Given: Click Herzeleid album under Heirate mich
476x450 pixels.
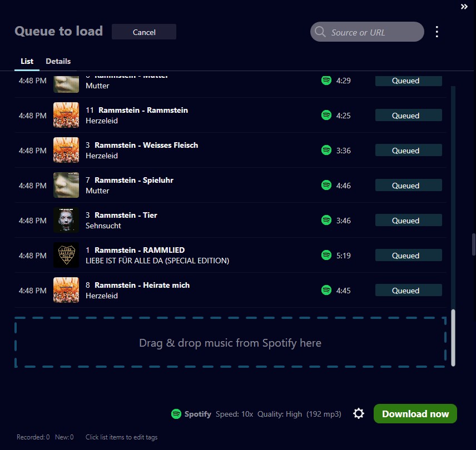Looking at the screenshot, I should pos(102,296).
